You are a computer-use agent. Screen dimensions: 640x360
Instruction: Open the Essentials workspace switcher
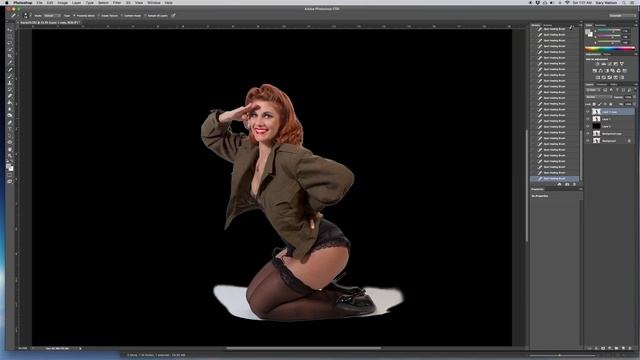coord(622,16)
